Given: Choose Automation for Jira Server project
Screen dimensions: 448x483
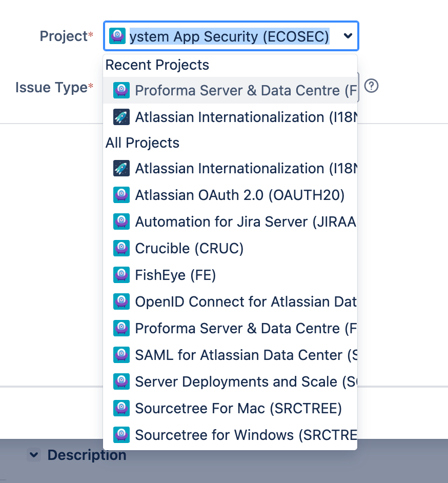Looking at the screenshot, I should tap(230, 222).
